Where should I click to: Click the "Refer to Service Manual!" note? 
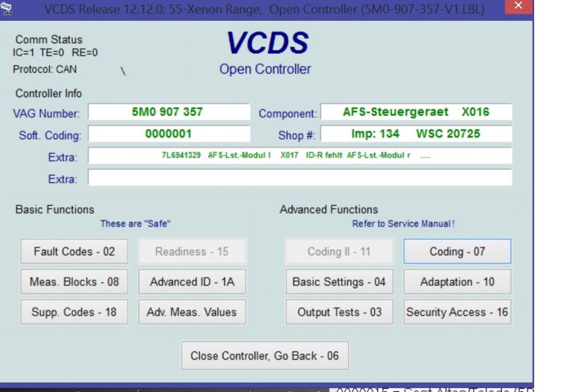(403, 224)
